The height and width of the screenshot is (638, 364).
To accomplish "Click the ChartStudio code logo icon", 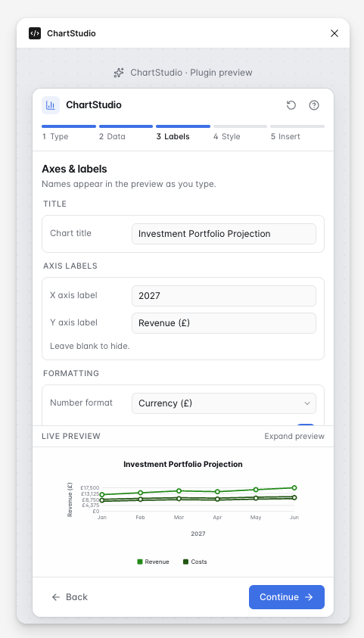I will [35, 33].
